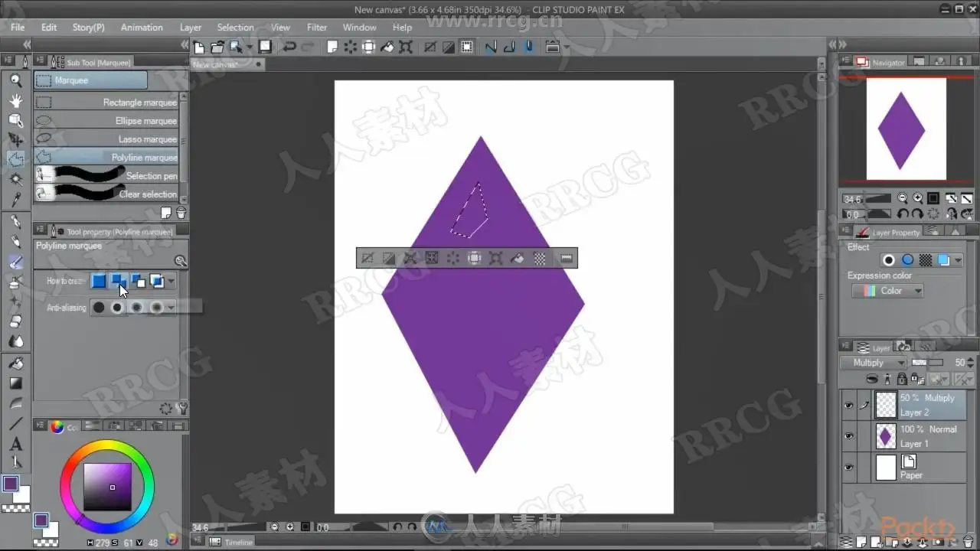Click the main purple color swatch
980x551 pixels.
pyautogui.click(x=11, y=484)
